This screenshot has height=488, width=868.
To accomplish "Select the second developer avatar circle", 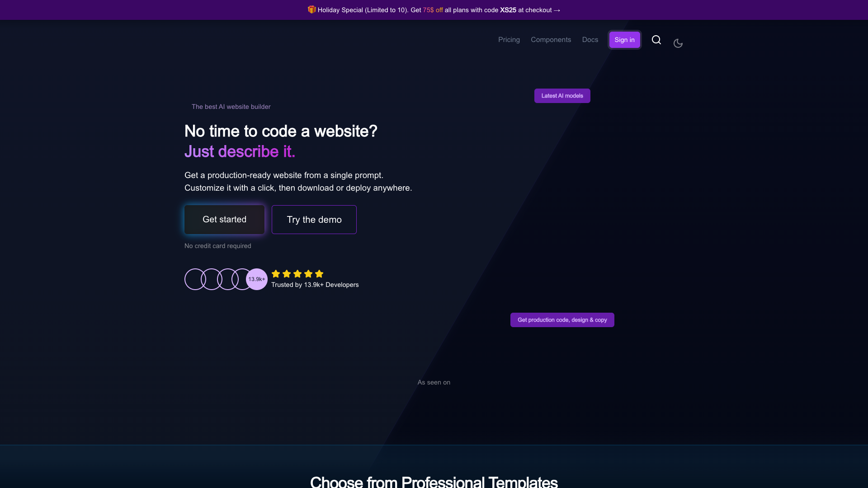I will 212,279.
